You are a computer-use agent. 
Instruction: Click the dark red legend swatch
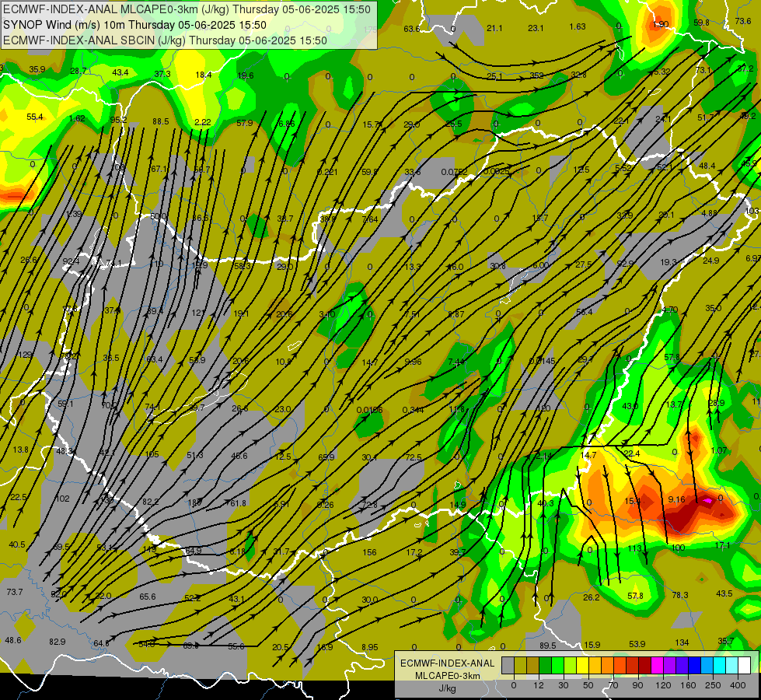click(644, 665)
